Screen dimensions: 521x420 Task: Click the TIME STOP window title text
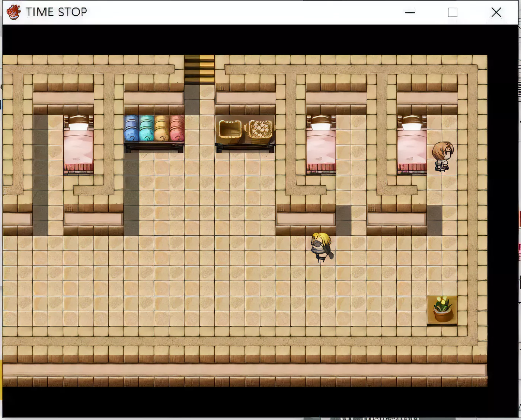(x=56, y=12)
